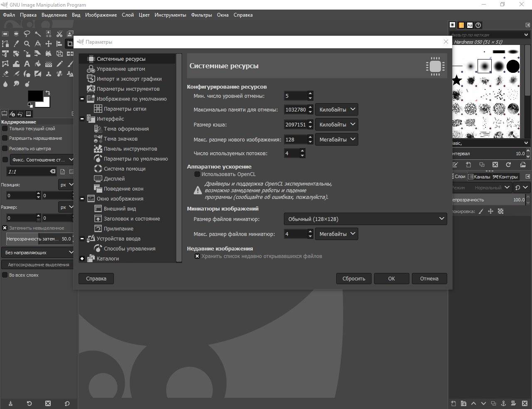Click the 'Справка' button in dialog
The width and height of the screenshot is (532, 409).
pos(96,279)
